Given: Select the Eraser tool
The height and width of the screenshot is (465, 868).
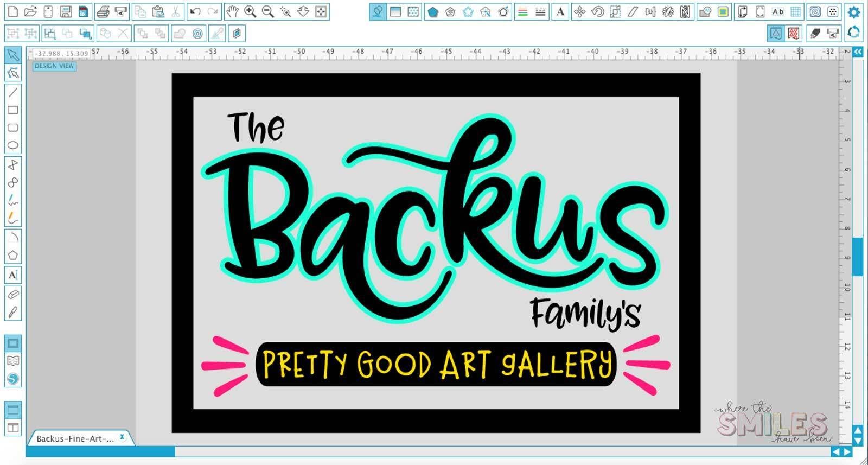Looking at the screenshot, I should click(x=13, y=294).
